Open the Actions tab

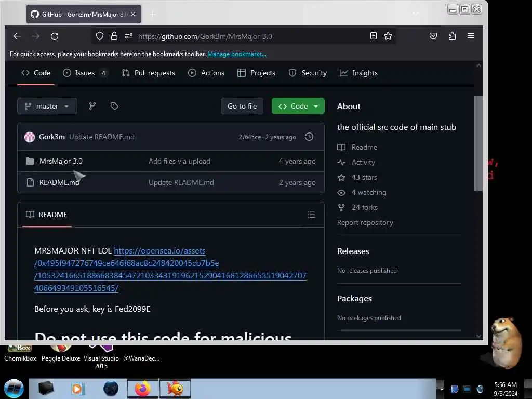[206, 73]
